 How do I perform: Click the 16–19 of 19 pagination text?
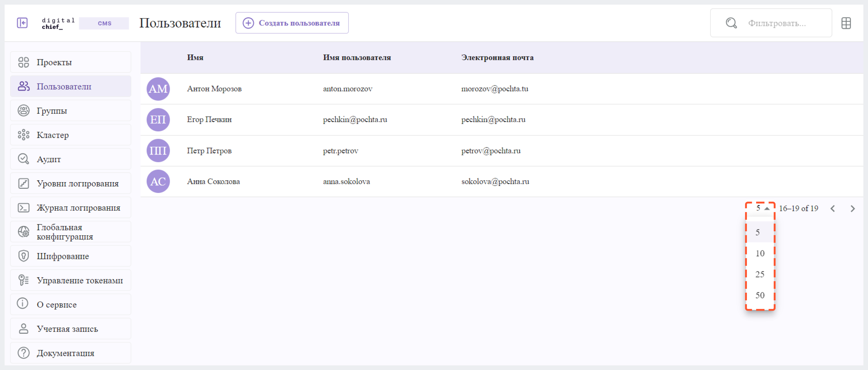(x=799, y=208)
